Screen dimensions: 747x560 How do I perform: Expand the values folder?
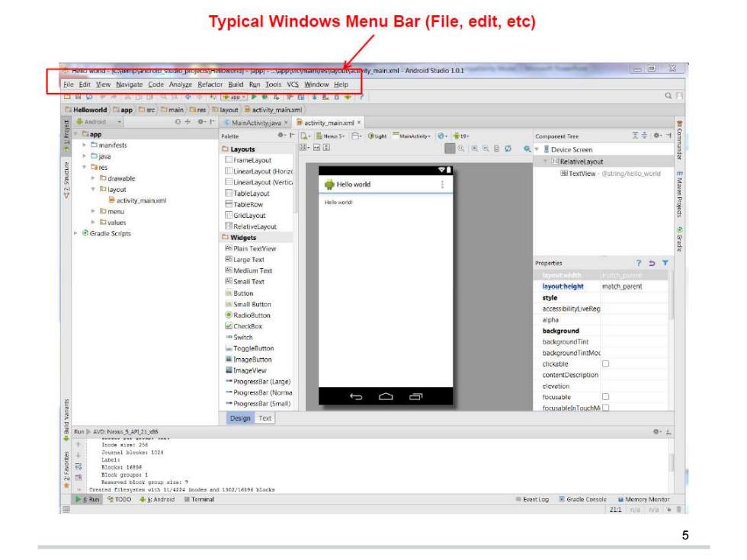[x=93, y=222]
